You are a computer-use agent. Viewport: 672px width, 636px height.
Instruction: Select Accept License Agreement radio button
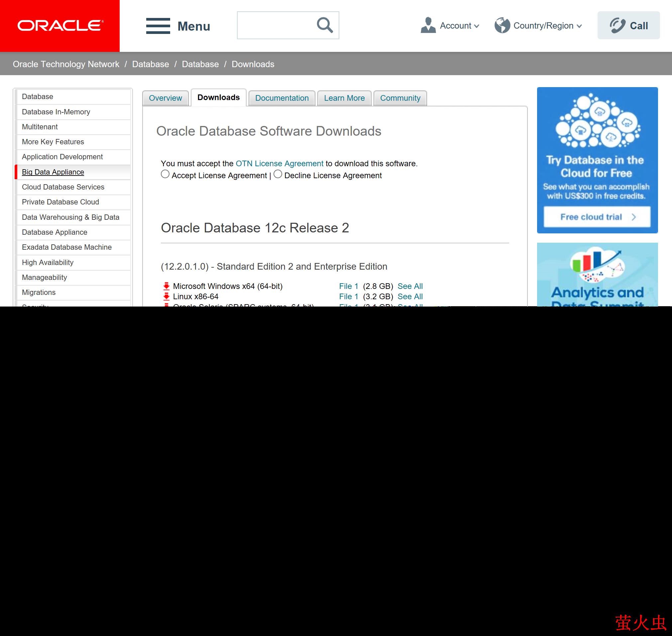165,174
